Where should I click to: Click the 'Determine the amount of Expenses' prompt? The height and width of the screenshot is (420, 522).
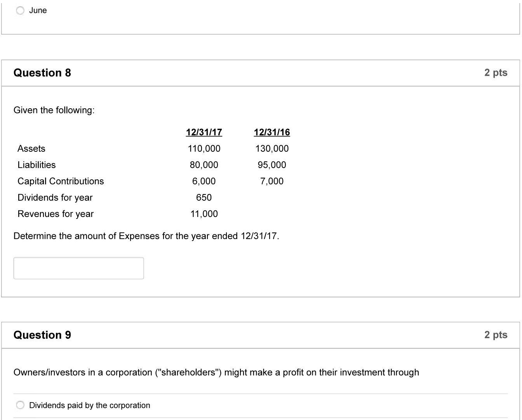tap(146, 236)
